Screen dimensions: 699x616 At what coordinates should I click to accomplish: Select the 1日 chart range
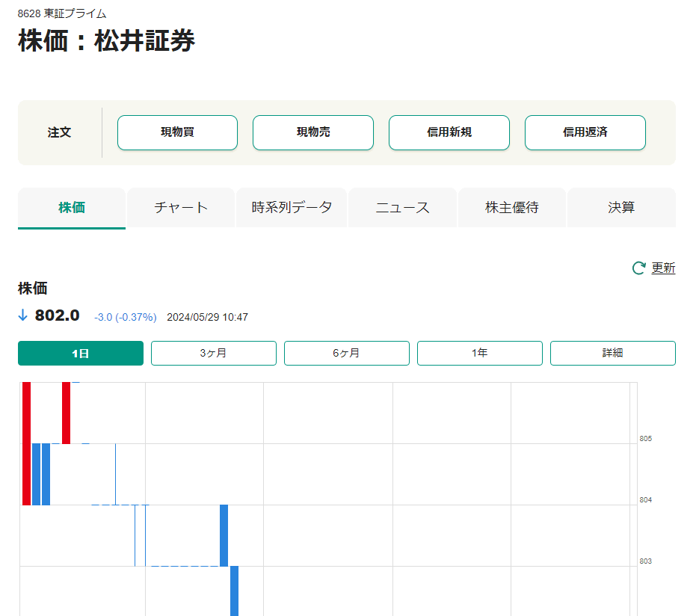pos(81,353)
